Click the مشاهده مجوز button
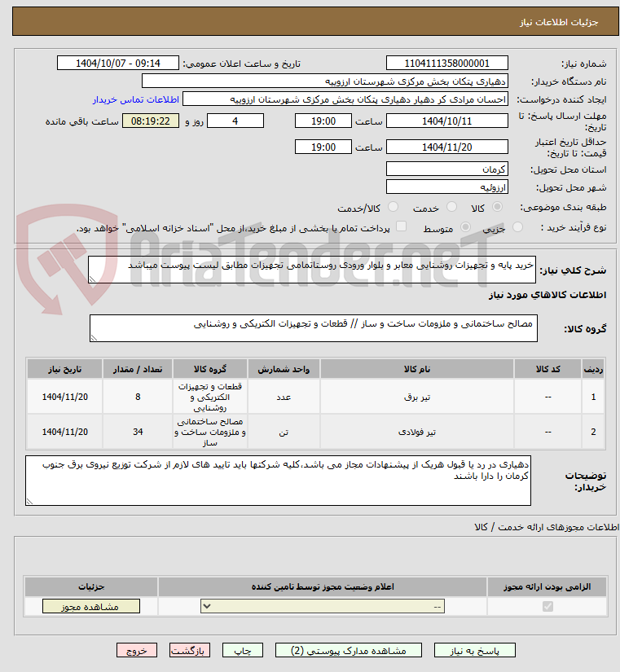This screenshot has width=620, height=672. click(91, 606)
